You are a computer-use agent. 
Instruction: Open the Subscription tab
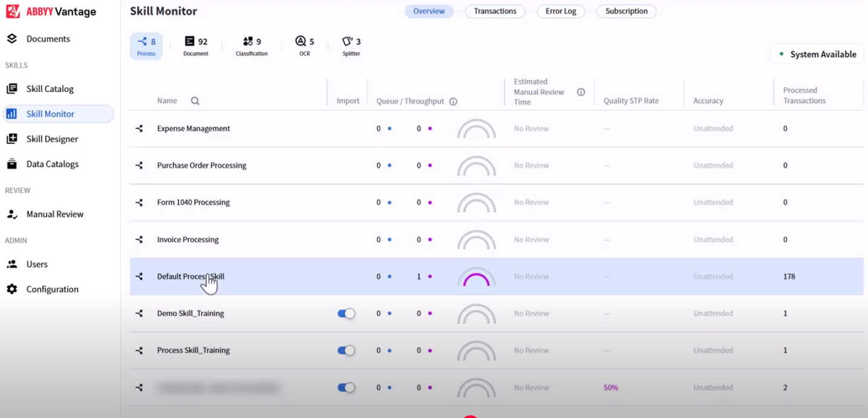tap(626, 11)
